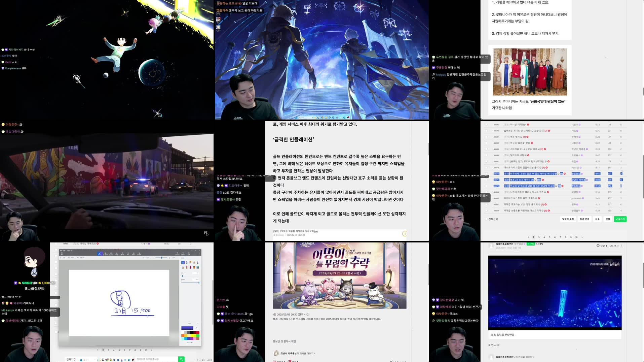Pick the yellow color swatch in Paint 3D
Viewport: 644px width, 362px height.
click(x=192, y=335)
